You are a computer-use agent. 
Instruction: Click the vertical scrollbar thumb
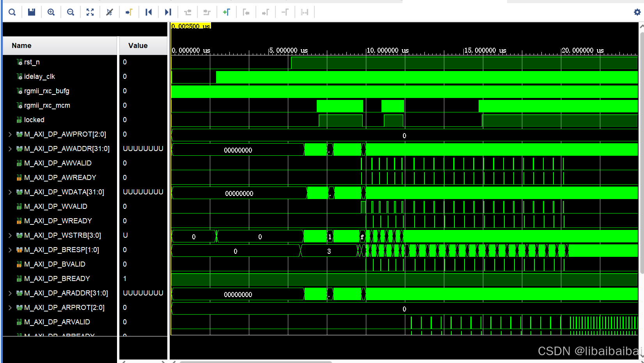click(642, 152)
